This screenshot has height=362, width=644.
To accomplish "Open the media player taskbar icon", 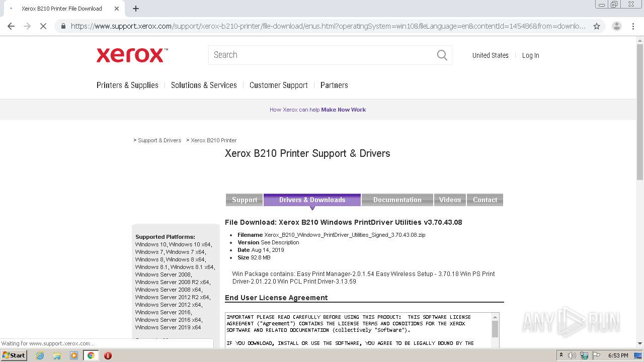I will 74,355.
